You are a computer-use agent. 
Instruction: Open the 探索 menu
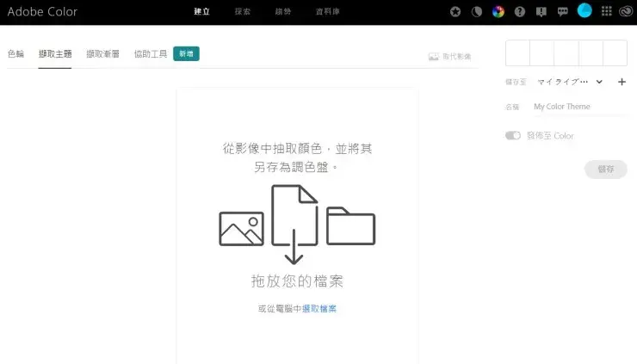coord(243,12)
